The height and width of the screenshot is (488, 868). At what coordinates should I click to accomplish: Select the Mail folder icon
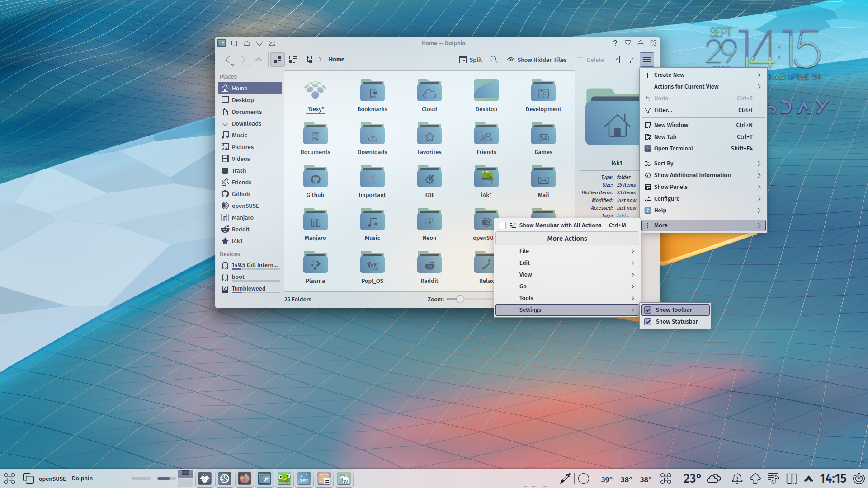click(x=543, y=176)
